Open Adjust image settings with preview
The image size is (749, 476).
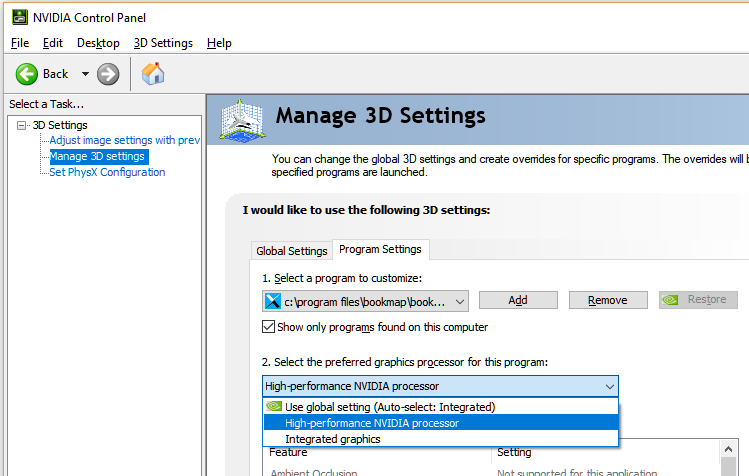point(125,140)
